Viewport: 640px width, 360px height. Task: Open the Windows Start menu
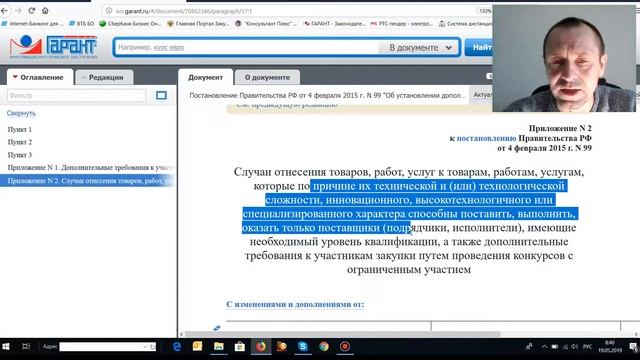pyautogui.click(x=6, y=347)
